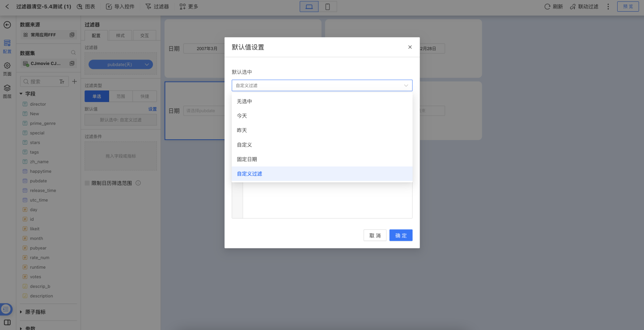Viewport: 644px width, 330px height.
Task: Expand the 原子指标 section
Action: click(x=21, y=312)
